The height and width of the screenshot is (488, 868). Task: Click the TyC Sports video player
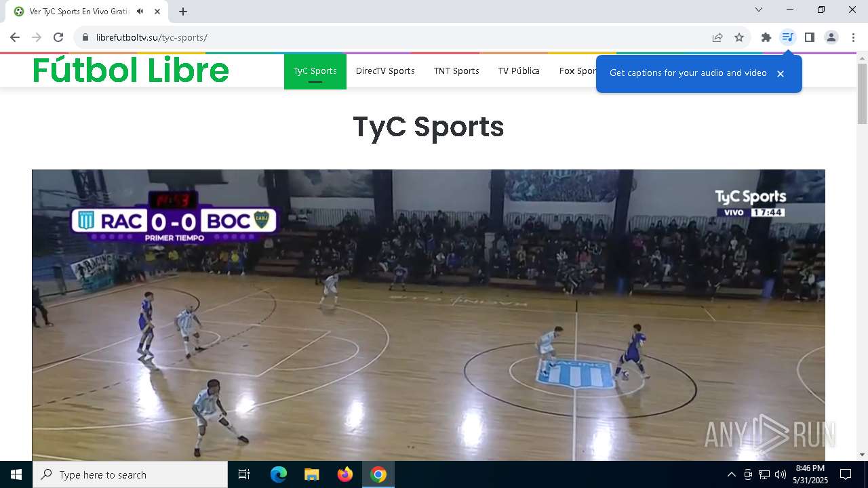pyautogui.click(x=429, y=315)
